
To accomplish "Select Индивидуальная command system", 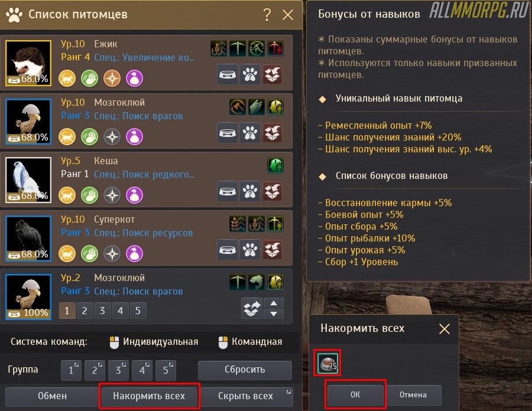I will click(x=154, y=341).
